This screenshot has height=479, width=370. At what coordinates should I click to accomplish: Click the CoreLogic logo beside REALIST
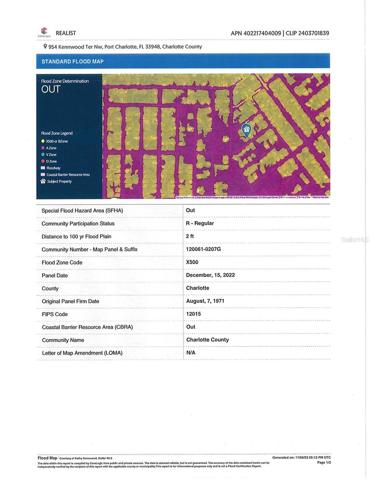pos(44,32)
